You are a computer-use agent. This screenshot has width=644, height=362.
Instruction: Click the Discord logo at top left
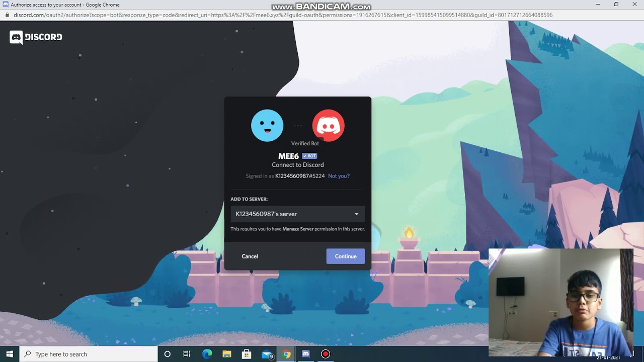(x=36, y=37)
